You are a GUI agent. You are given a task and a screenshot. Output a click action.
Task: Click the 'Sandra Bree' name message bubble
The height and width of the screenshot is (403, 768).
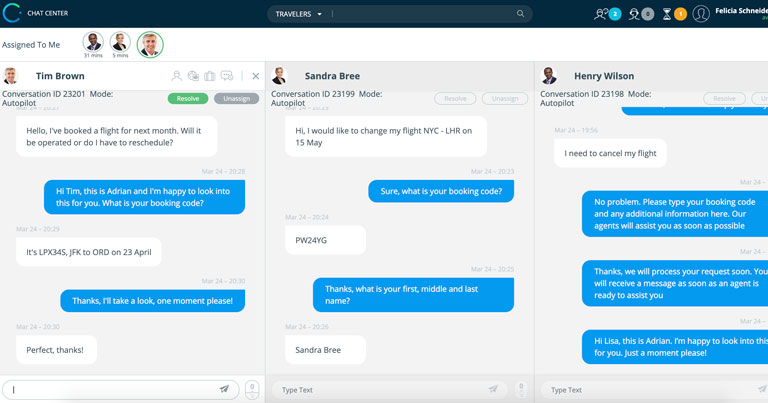click(325, 350)
